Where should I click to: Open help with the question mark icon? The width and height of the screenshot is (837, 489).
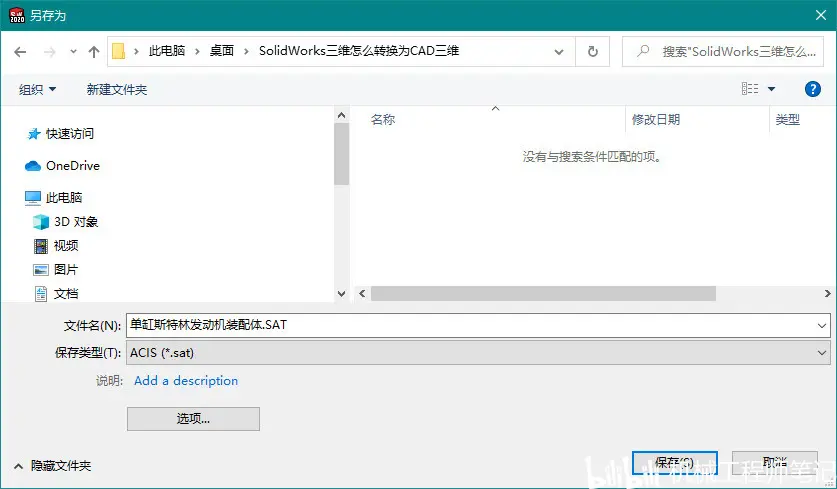[812, 89]
